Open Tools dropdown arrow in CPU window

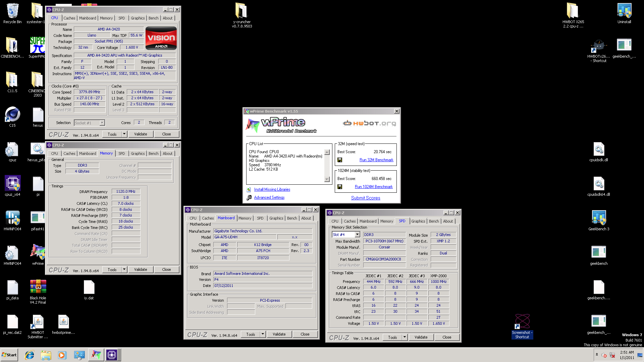coord(124,134)
